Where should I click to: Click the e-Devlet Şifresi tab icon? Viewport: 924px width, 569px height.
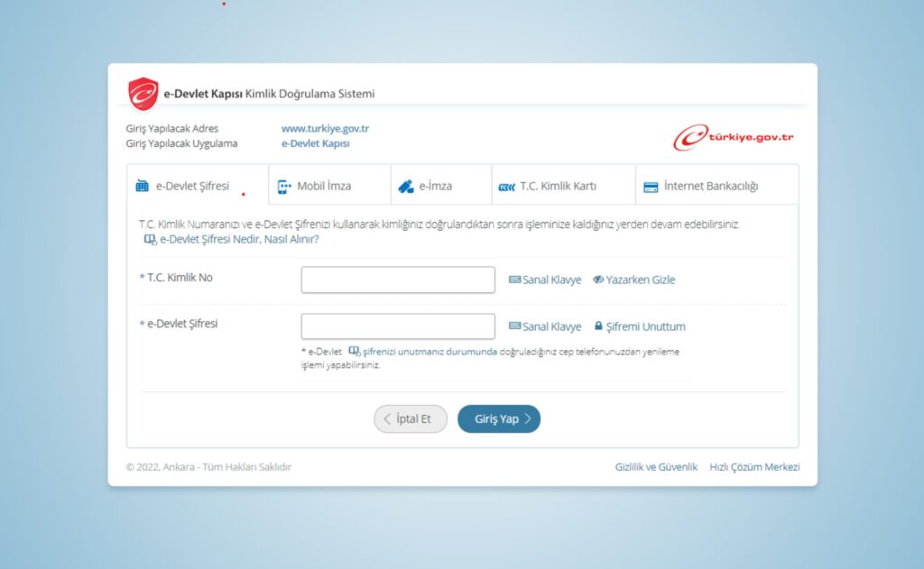point(143,187)
